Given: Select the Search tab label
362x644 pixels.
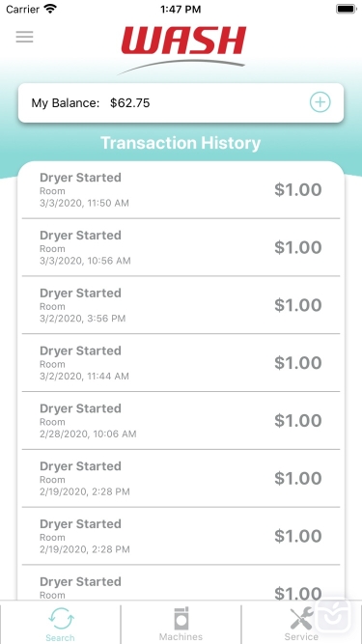Looking at the screenshot, I should click(60, 638).
